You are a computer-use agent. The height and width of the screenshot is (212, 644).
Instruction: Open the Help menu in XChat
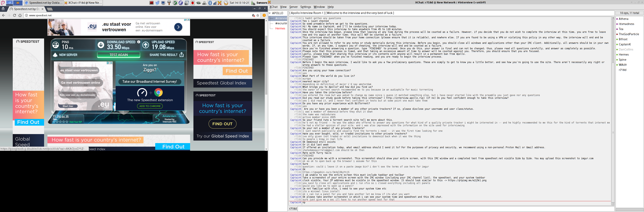click(x=330, y=7)
